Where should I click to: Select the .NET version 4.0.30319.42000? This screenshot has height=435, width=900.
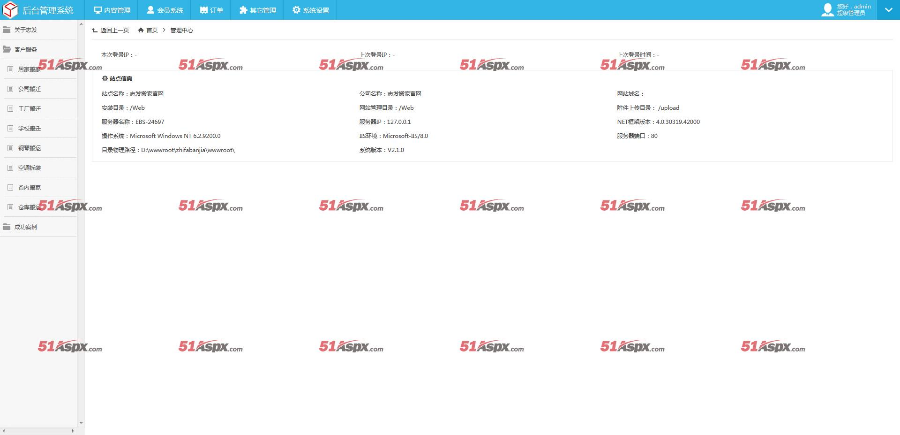click(677, 122)
